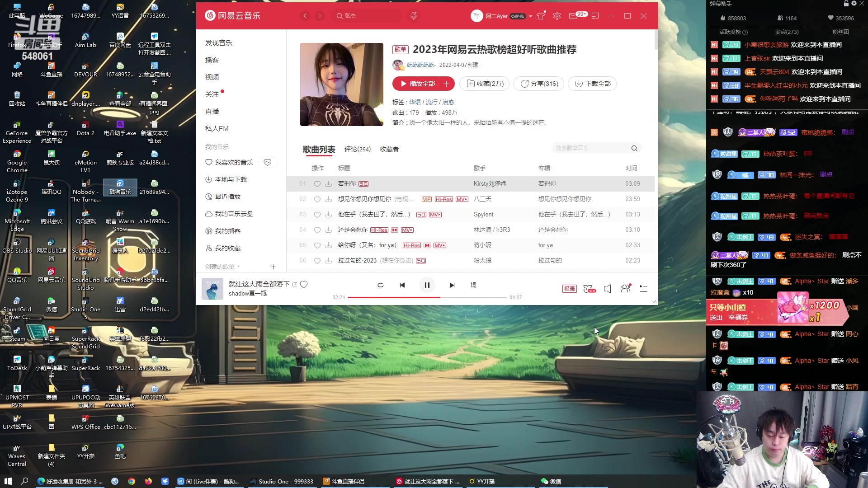
Task: Open heartbeat mode icon beside 我喜欢的音乐
Action: coord(268,162)
